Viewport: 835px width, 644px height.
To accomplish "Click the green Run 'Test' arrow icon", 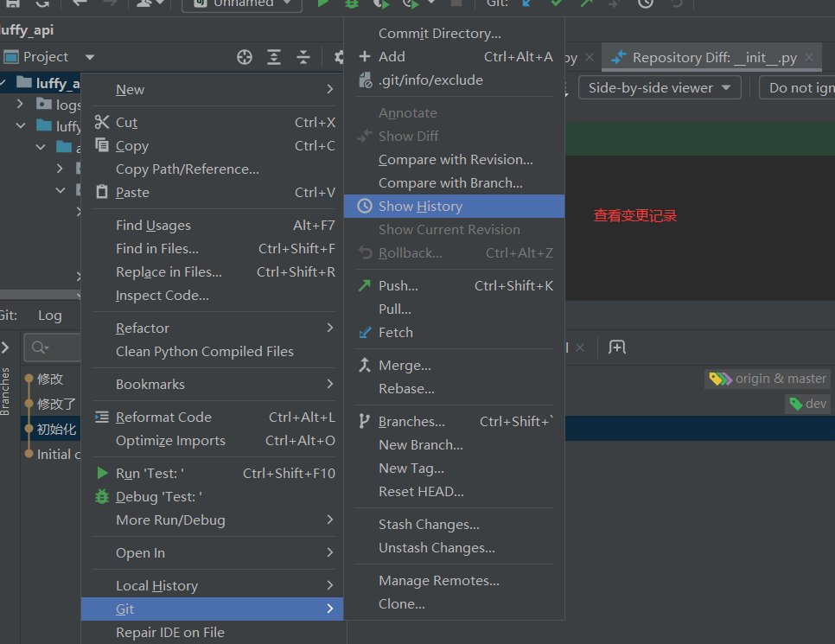I will (102, 473).
